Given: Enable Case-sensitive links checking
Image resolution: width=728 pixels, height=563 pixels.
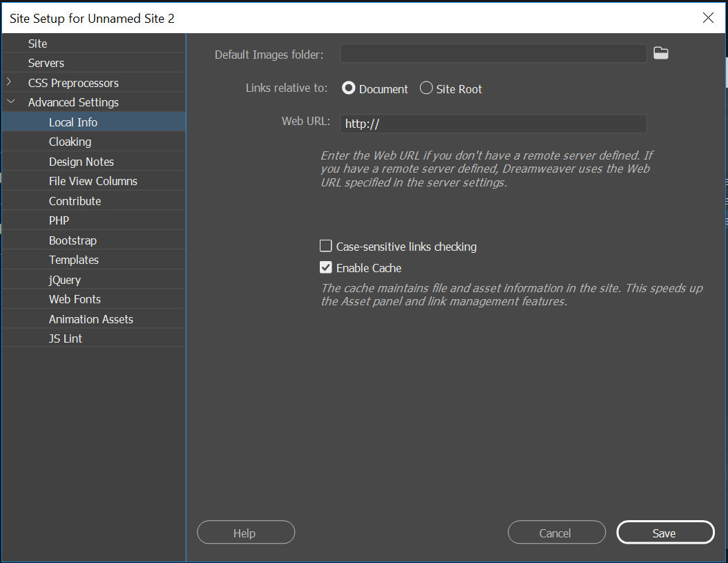Looking at the screenshot, I should [x=325, y=245].
